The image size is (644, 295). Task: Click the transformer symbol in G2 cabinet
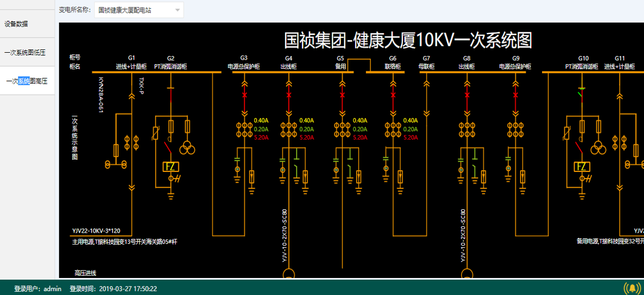(186, 149)
